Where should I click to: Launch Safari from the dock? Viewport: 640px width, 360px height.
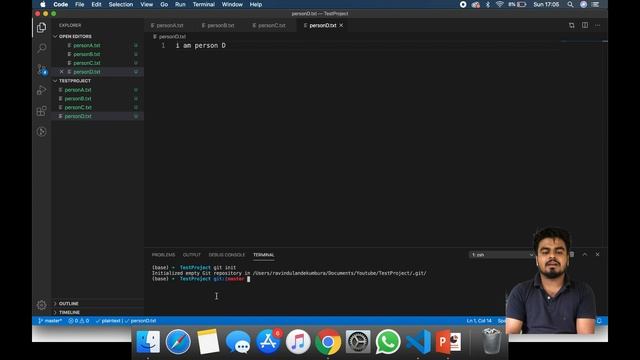pyautogui.click(x=178, y=342)
